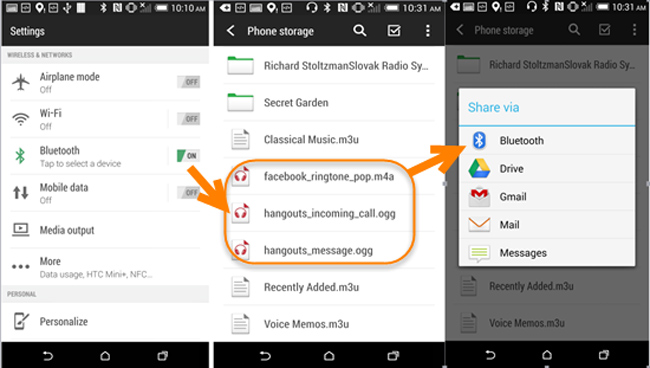Select hangouts_incoming_call.ogg audio file
Viewport: 650px width, 368px height.
click(x=329, y=213)
